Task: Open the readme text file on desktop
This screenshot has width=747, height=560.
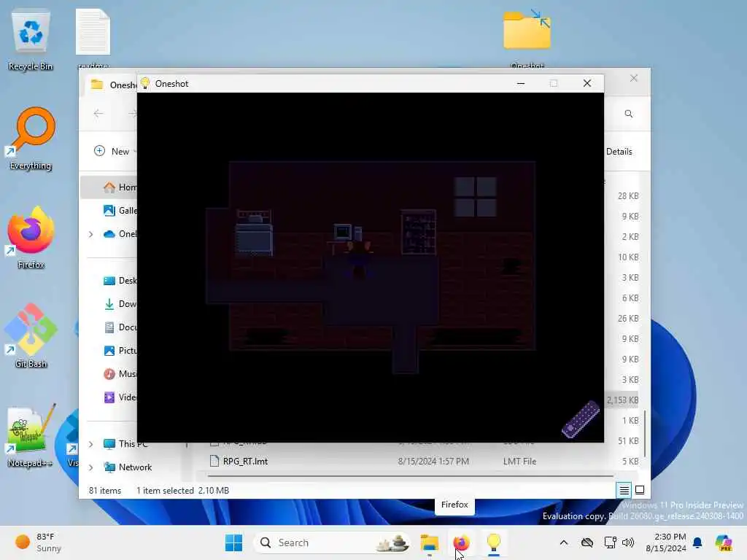Action: pyautogui.click(x=93, y=38)
